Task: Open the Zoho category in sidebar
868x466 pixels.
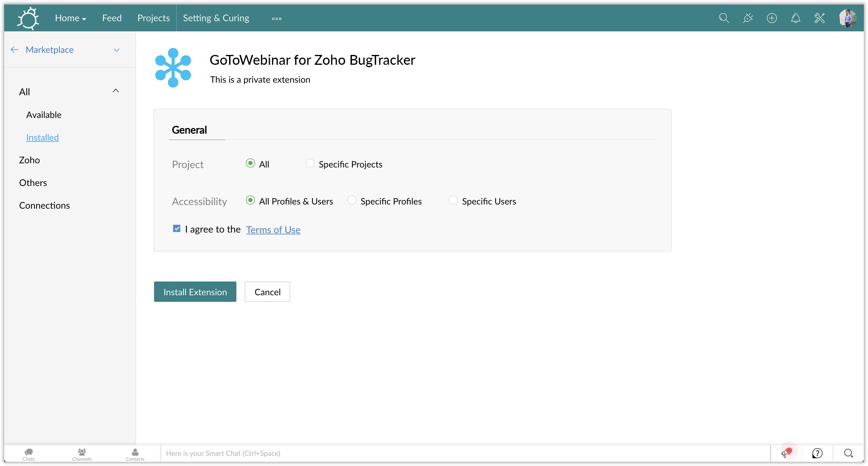Action: [29, 160]
